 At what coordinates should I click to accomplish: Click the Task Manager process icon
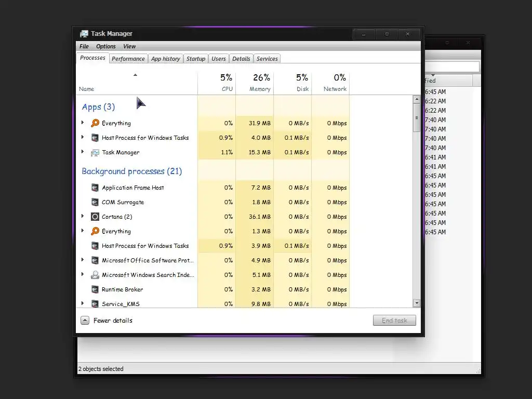95,152
